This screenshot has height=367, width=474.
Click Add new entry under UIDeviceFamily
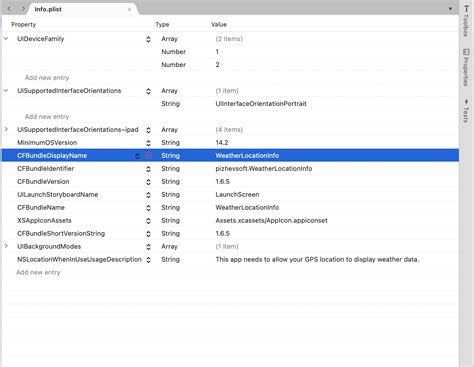(x=47, y=78)
